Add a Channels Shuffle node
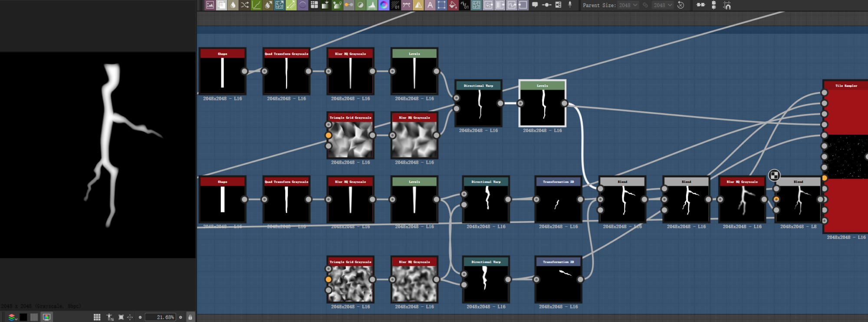The height and width of the screenshot is (322, 868). coord(245,5)
